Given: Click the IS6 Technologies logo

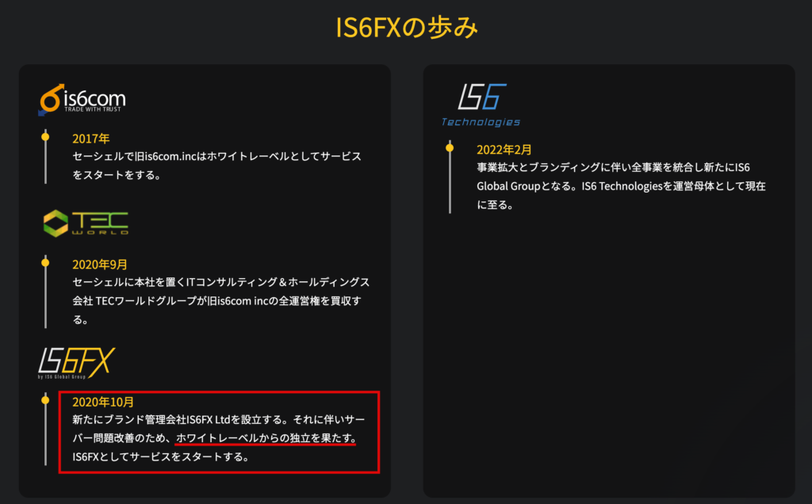Looking at the screenshot, I should click(481, 105).
